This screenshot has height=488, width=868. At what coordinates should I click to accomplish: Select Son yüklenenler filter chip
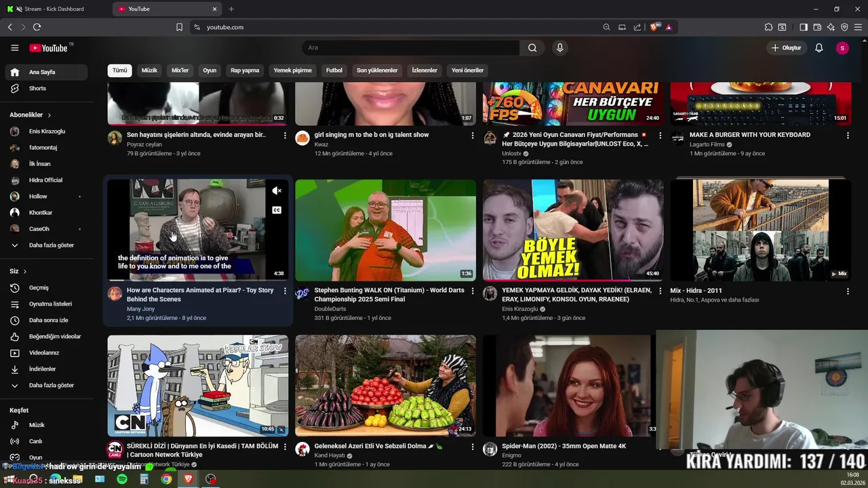377,70
